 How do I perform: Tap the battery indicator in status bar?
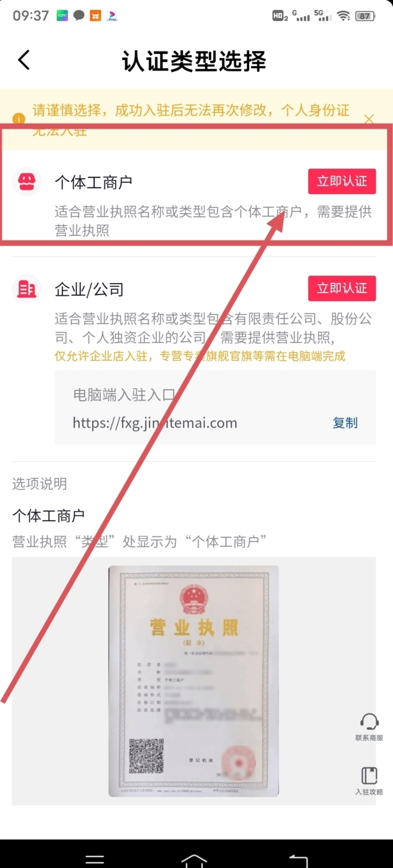click(x=364, y=16)
